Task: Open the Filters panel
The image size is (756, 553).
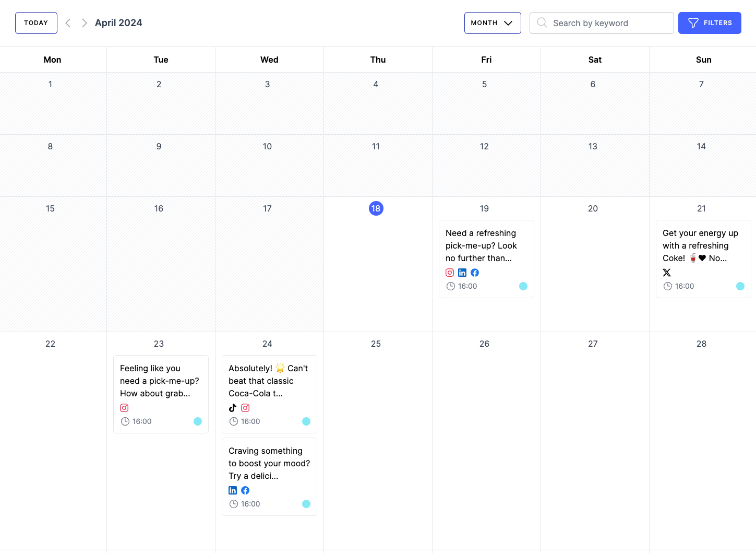Action: (x=709, y=23)
